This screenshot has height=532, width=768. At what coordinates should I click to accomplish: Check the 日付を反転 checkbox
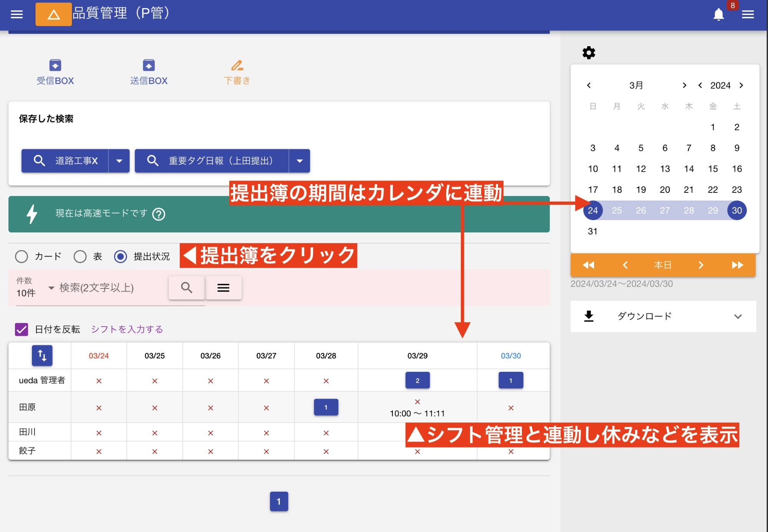click(x=21, y=329)
